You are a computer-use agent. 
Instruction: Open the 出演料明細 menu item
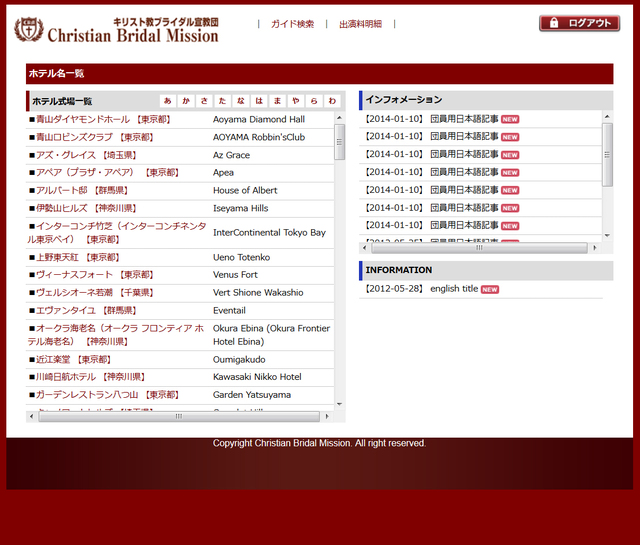tap(360, 24)
